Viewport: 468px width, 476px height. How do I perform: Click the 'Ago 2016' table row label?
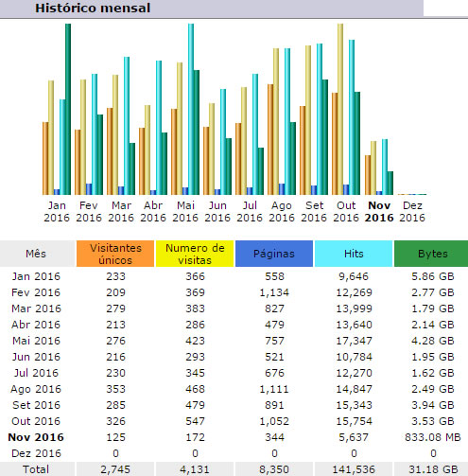(x=36, y=389)
